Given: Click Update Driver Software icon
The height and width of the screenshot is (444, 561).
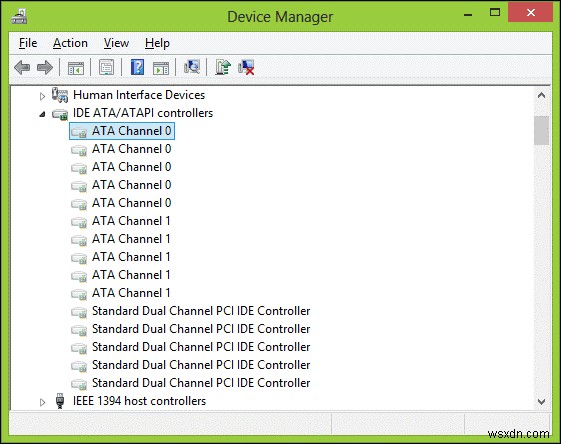Looking at the screenshot, I should coord(223,67).
